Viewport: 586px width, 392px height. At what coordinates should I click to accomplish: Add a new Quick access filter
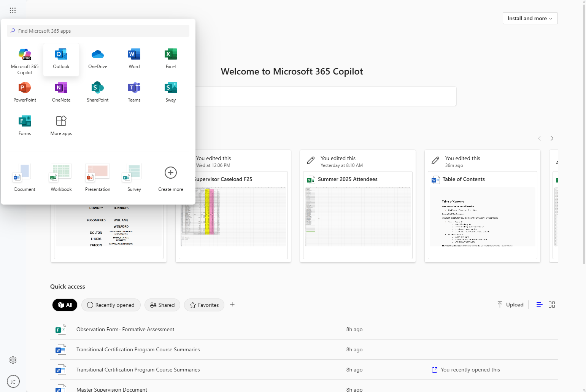pyautogui.click(x=232, y=305)
